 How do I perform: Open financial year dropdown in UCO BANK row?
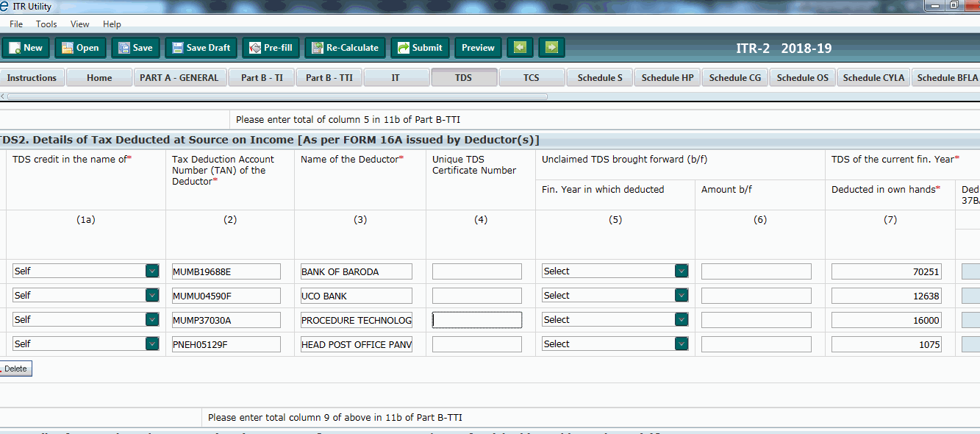(682, 295)
